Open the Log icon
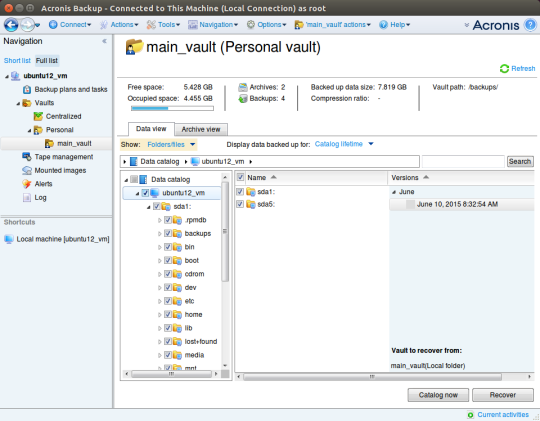540x421 pixels. click(x=27, y=197)
